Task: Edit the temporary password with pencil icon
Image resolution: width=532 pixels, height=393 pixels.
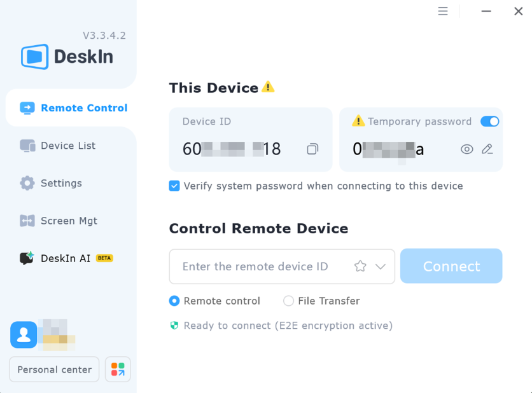Action: click(487, 149)
